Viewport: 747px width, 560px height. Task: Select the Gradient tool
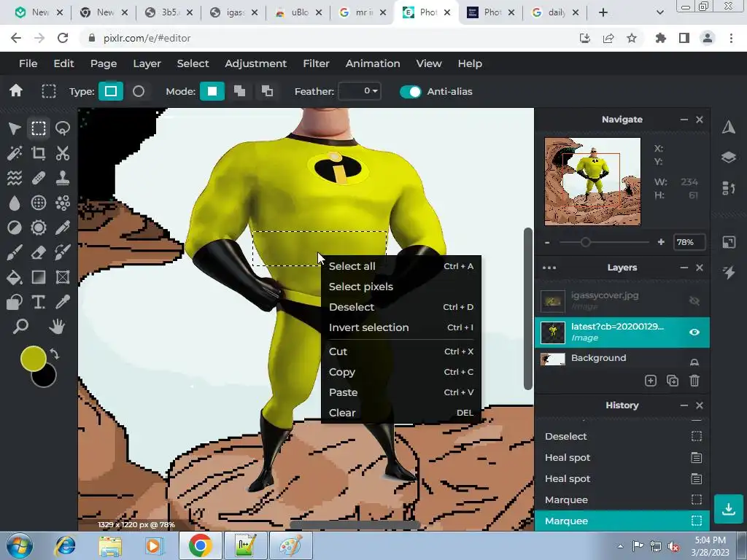point(39,277)
